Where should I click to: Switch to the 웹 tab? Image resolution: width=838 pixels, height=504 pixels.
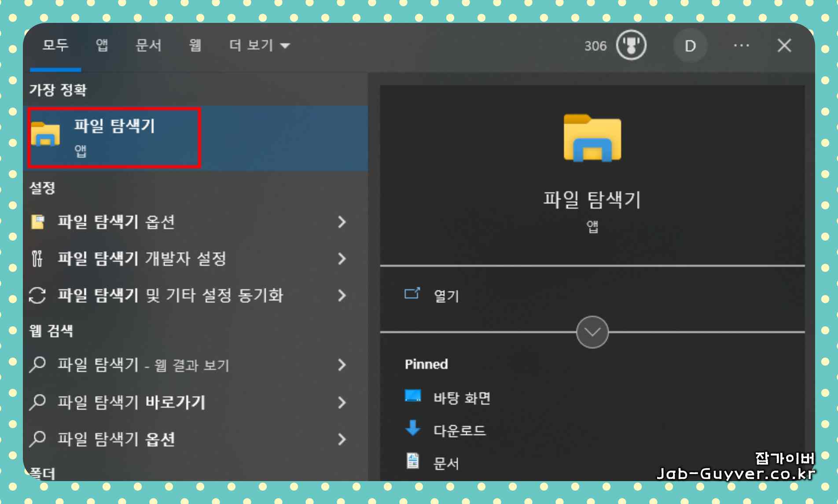[x=195, y=45]
